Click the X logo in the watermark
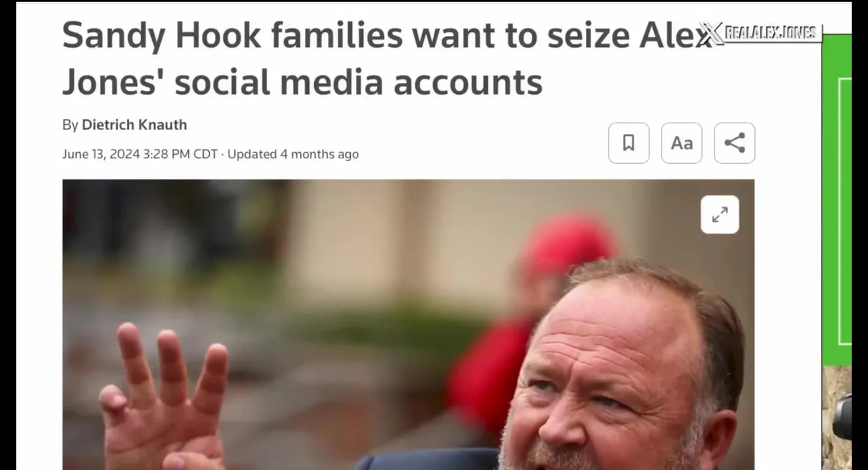The image size is (868, 470). click(711, 33)
